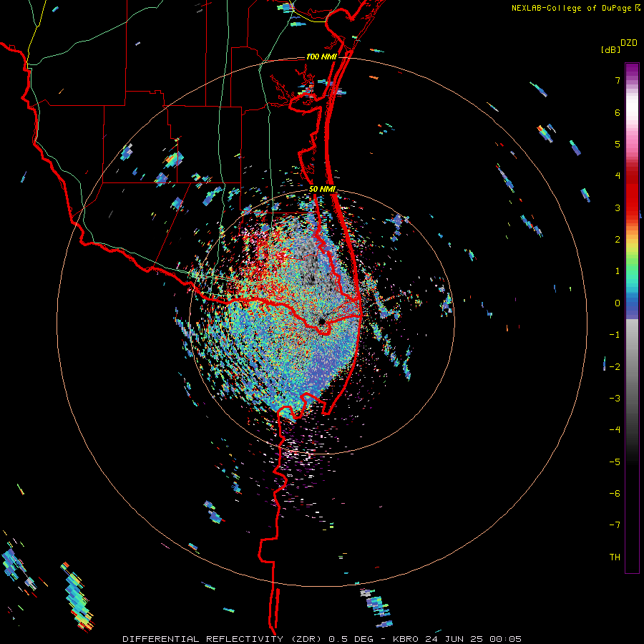Click the TH label on the color scale

(615, 557)
